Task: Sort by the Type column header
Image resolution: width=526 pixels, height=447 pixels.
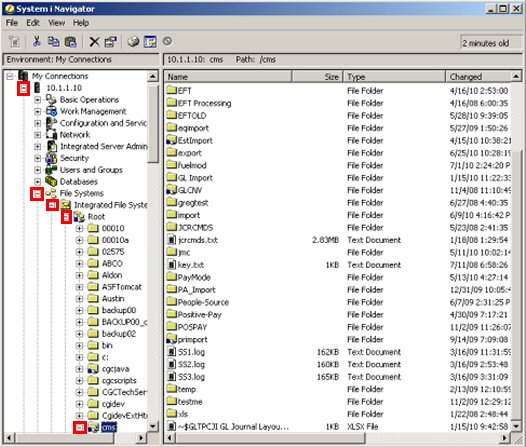Action: point(394,76)
